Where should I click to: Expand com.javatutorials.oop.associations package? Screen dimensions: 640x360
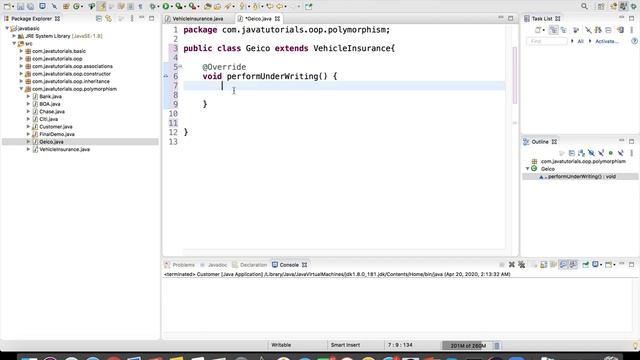coord(21,66)
